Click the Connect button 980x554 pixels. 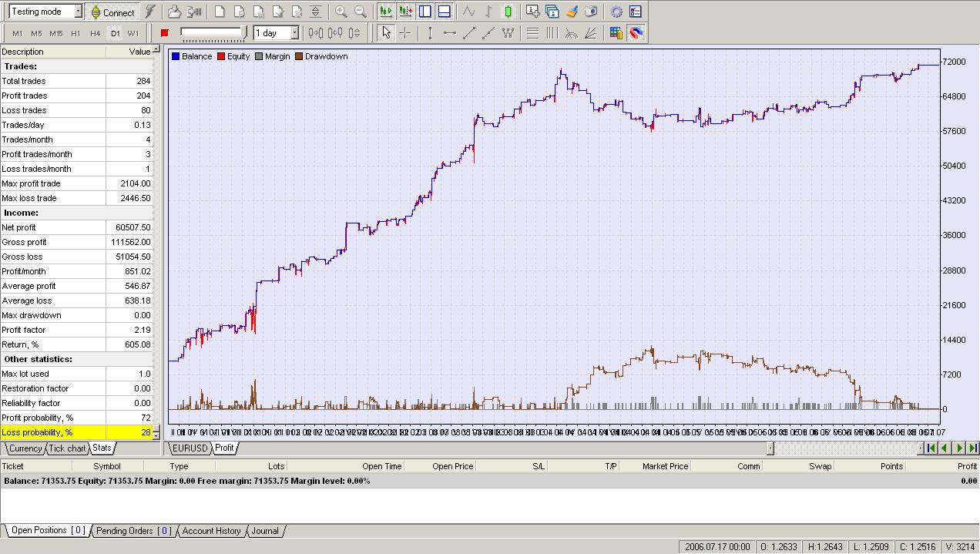coord(112,12)
